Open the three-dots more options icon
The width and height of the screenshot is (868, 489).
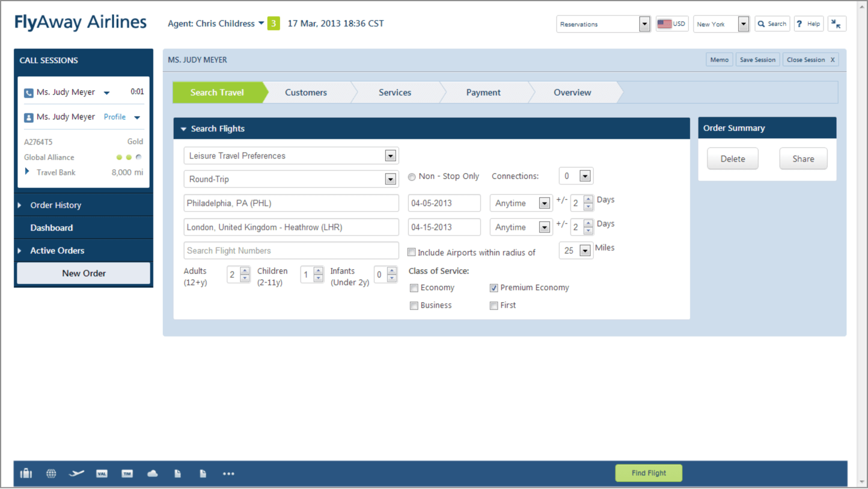[228, 473]
